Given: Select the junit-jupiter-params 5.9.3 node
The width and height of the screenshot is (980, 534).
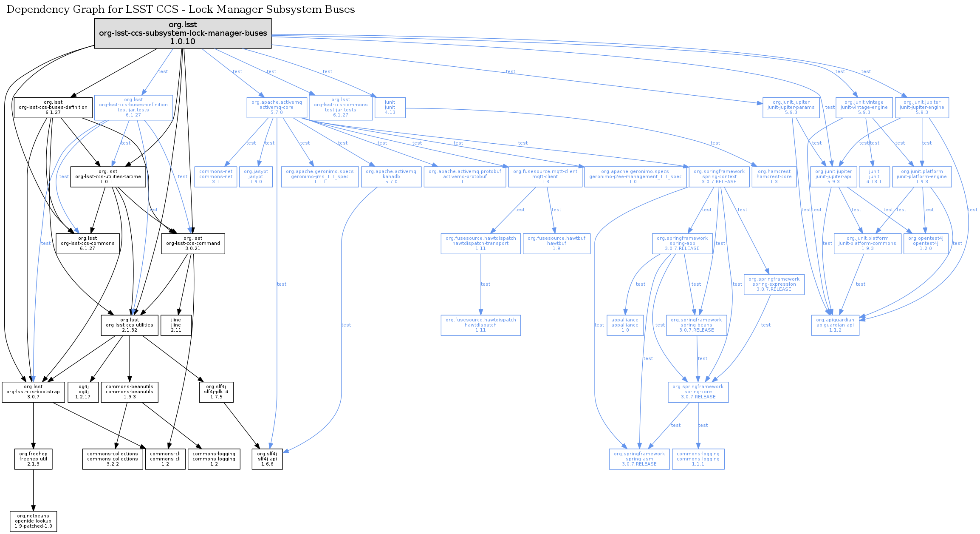Looking at the screenshot, I should [791, 108].
